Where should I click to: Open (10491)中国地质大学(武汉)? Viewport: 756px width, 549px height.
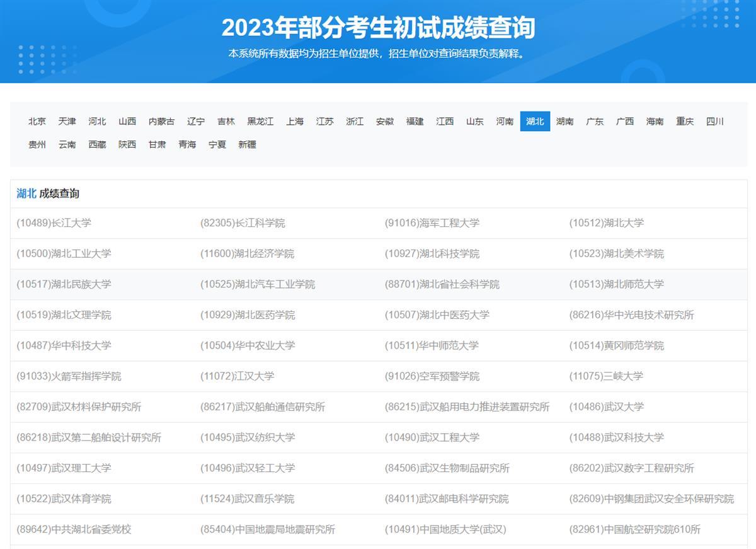(x=445, y=529)
